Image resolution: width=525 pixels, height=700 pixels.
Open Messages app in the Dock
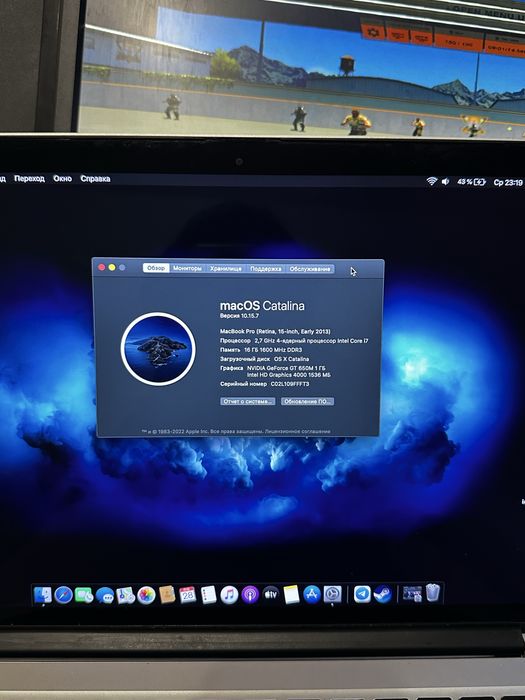tap(105, 596)
